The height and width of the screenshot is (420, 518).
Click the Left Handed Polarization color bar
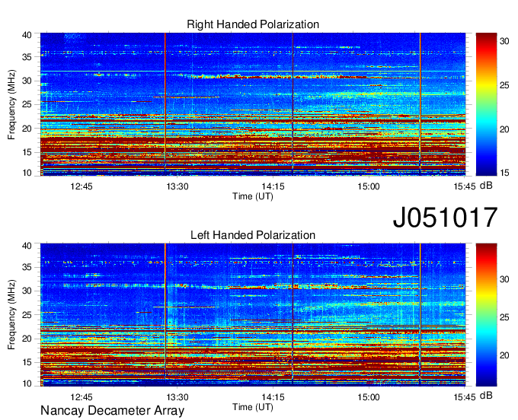(x=486, y=315)
